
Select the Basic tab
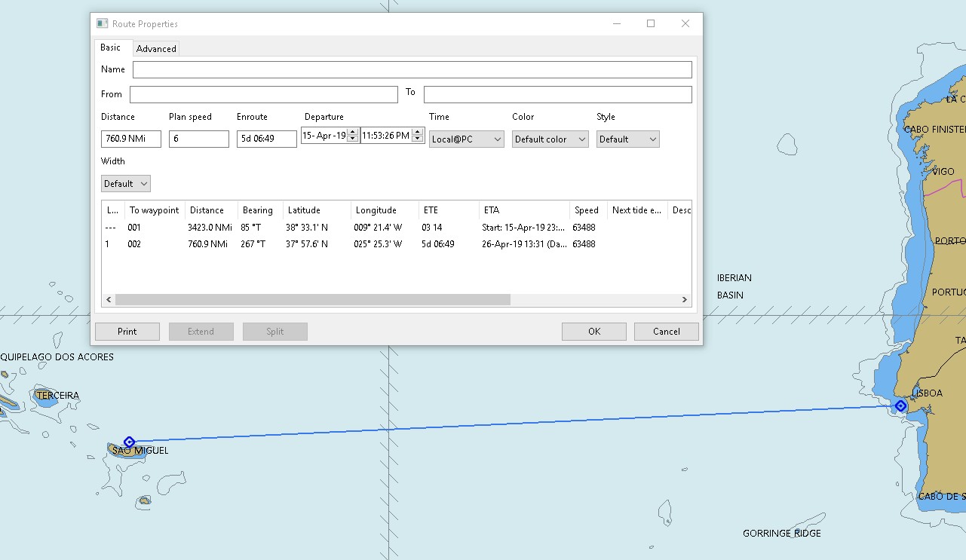click(111, 47)
